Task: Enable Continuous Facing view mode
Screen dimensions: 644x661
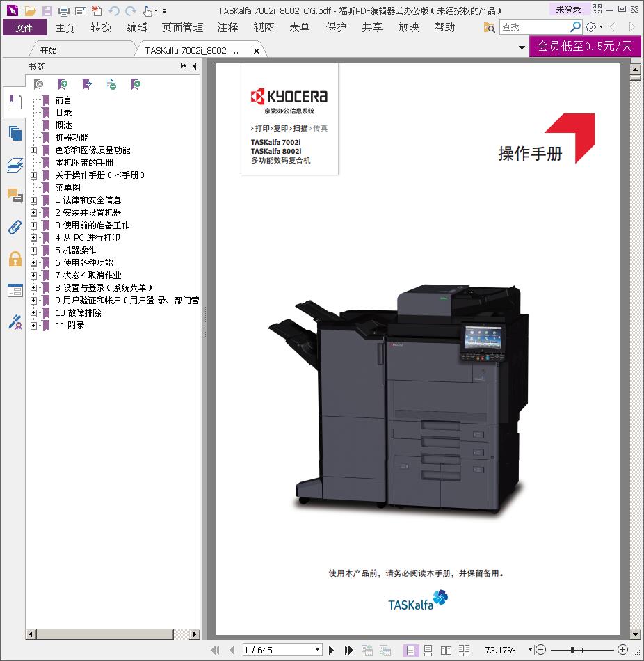Action: [464, 650]
